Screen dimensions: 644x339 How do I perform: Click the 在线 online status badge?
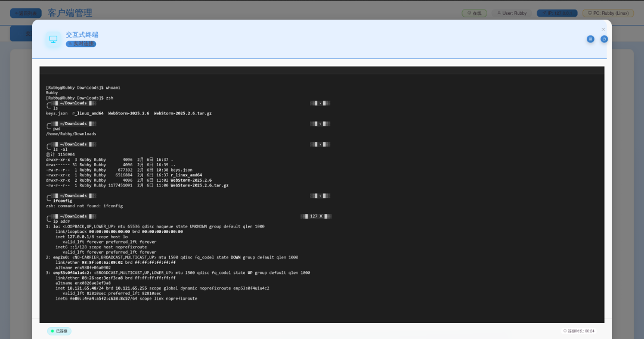click(475, 13)
